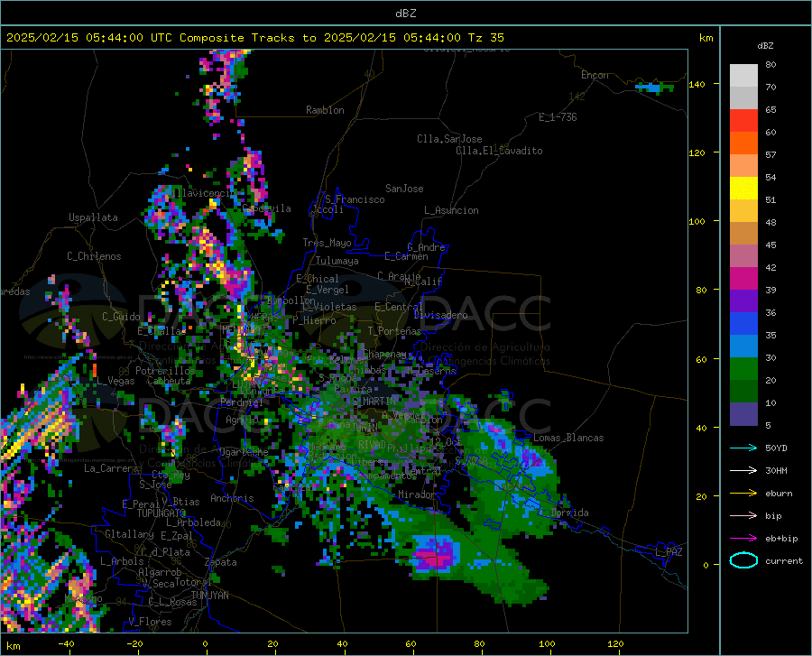812x656 pixels.
Task: Click the TUPUNGATO place label
Action: coord(161,513)
